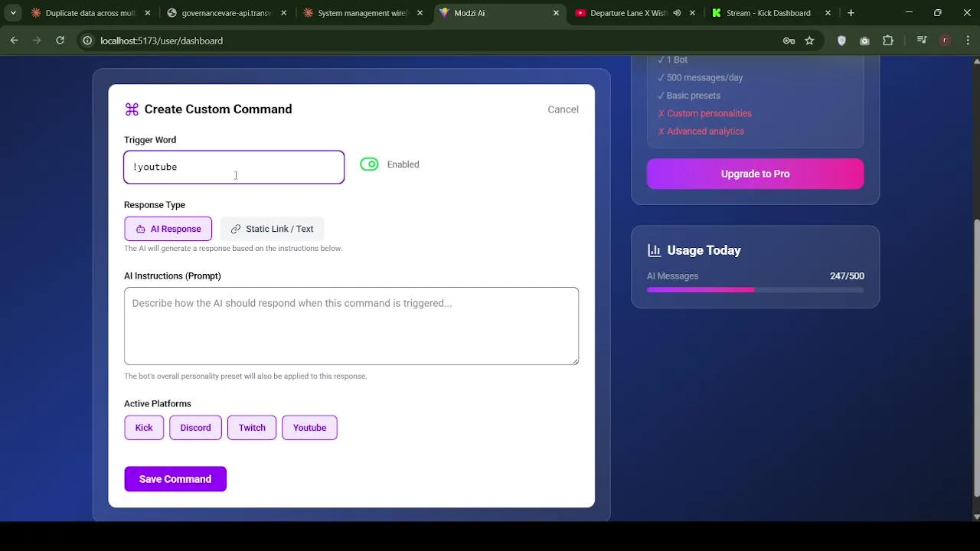Bookmark this page with star icon
This screenshot has width=980, height=551.
click(809, 41)
